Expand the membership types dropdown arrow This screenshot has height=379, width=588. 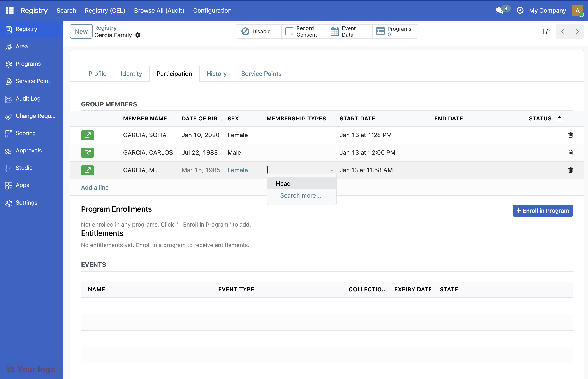tap(331, 170)
